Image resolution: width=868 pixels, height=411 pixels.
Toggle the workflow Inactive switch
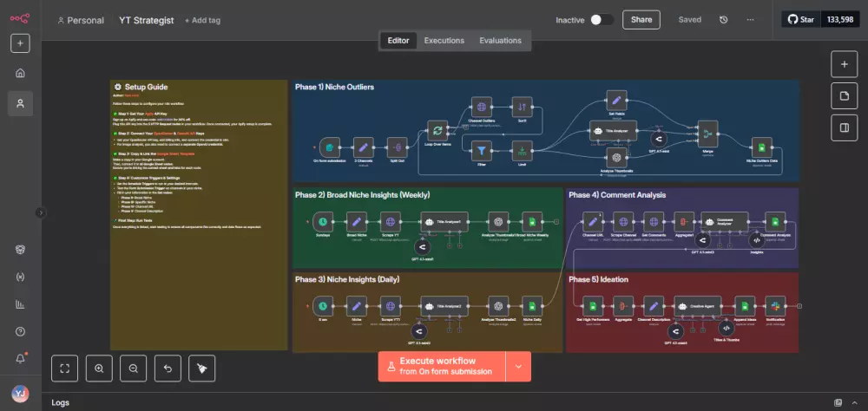click(x=602, y=20)
